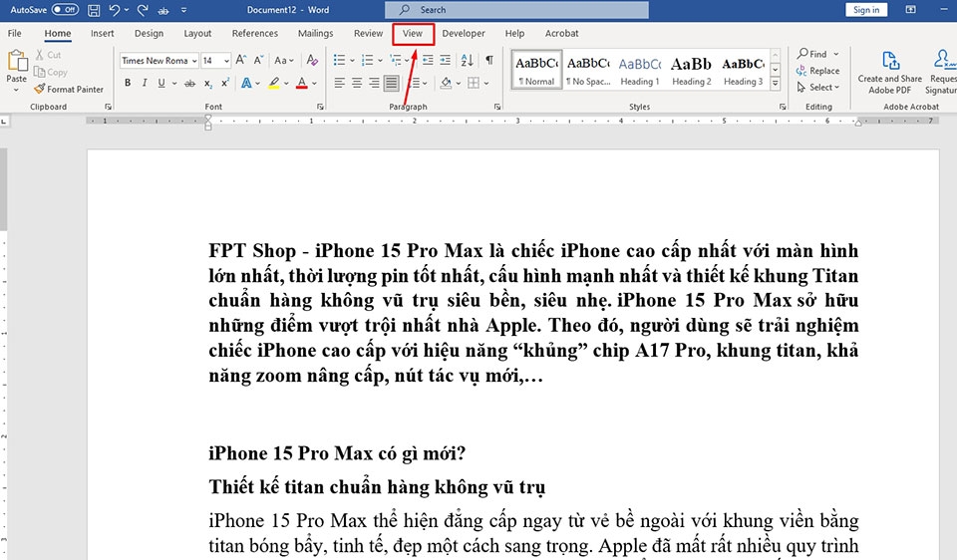Apply numbered list formatting
957x560 pixels.
[368, 60]
